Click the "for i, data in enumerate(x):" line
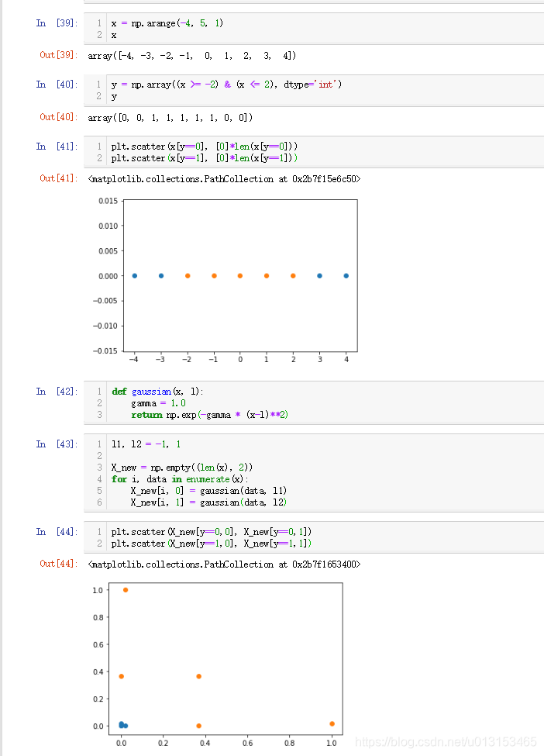This screenshot has width=544, height=756. click(x=180, y=479)
